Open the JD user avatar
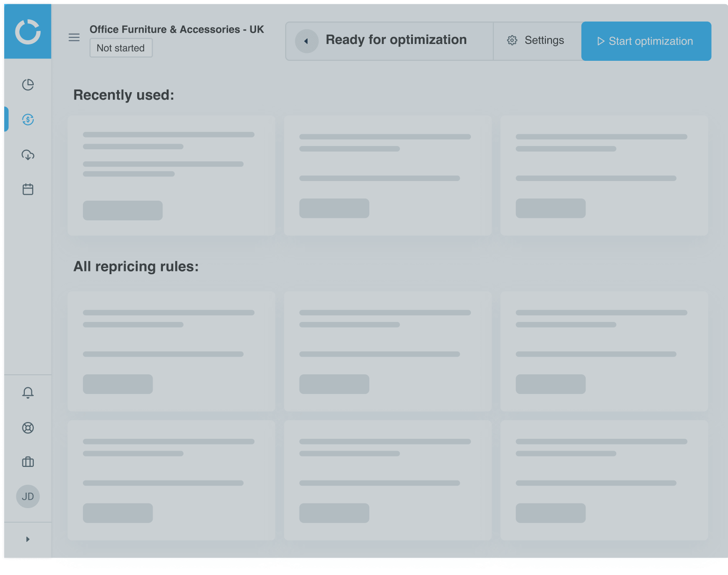 point(28,496)
